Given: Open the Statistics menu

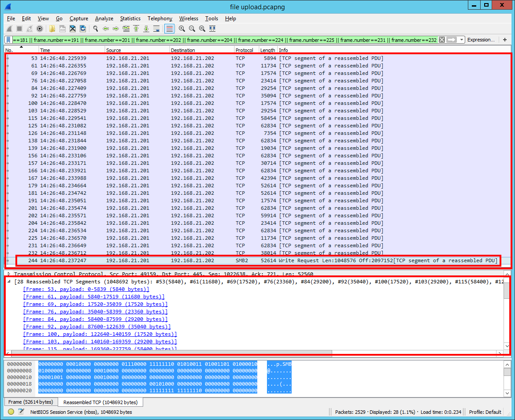Looking at the screenshot, I should pos(130,19).
